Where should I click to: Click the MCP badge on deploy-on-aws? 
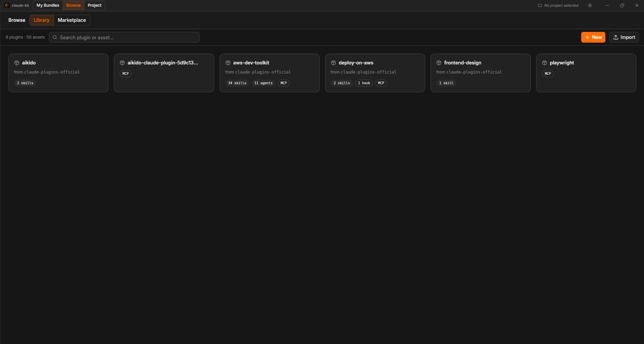pyautogui.click(x=381, y=83)
